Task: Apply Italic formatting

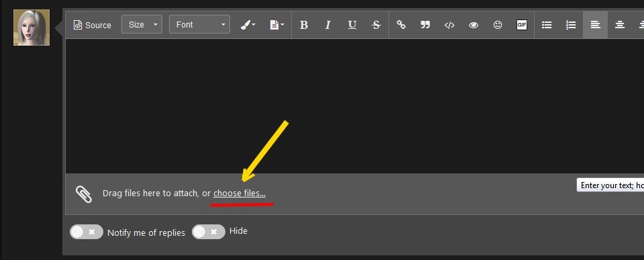Action: [328, 25]
